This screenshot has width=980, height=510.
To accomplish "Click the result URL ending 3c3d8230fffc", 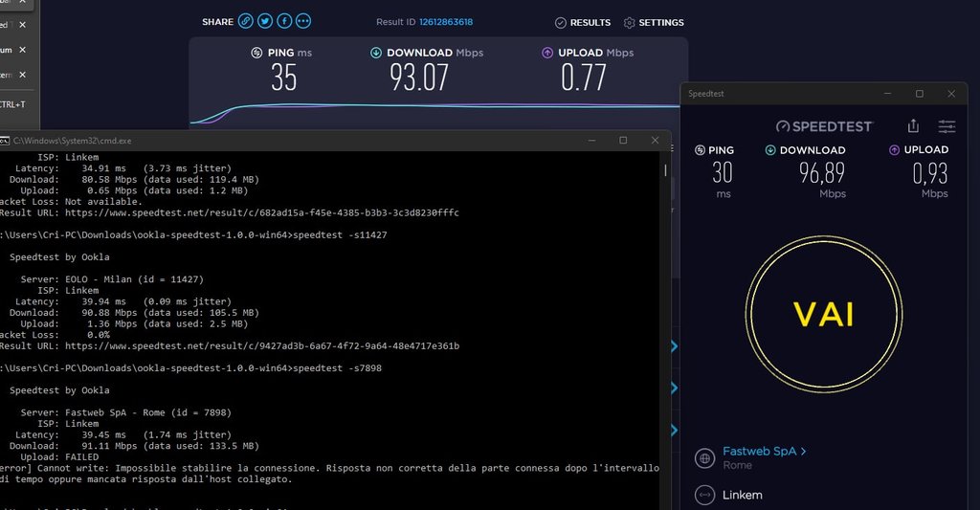I will (x=262, y=213).
